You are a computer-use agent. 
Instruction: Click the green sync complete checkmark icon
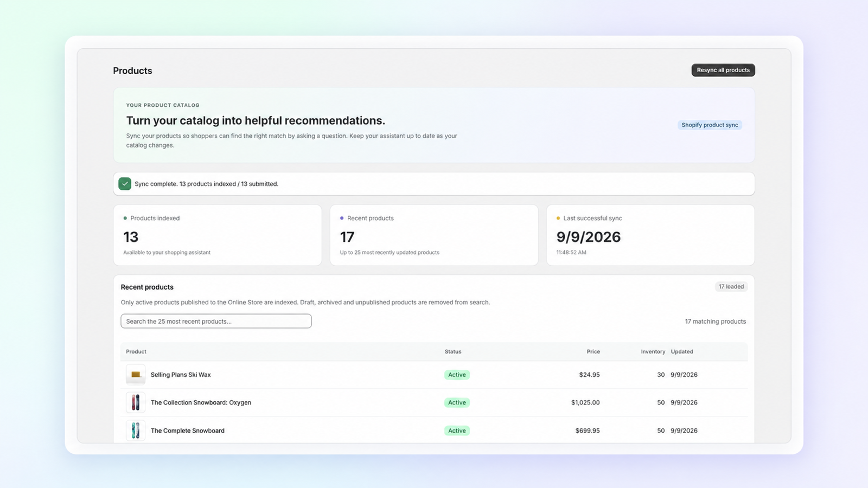pos(125,184)
